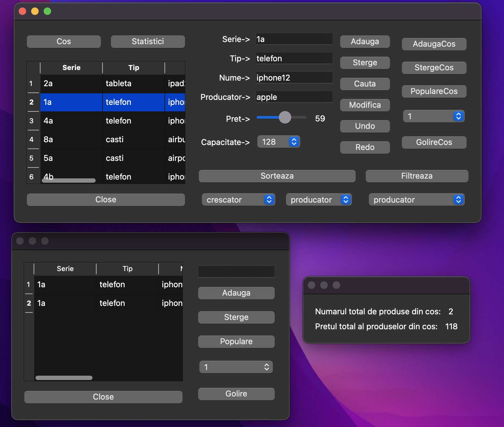
Task: Open the producator sort criteria dropdown
Action: point(319,199)
